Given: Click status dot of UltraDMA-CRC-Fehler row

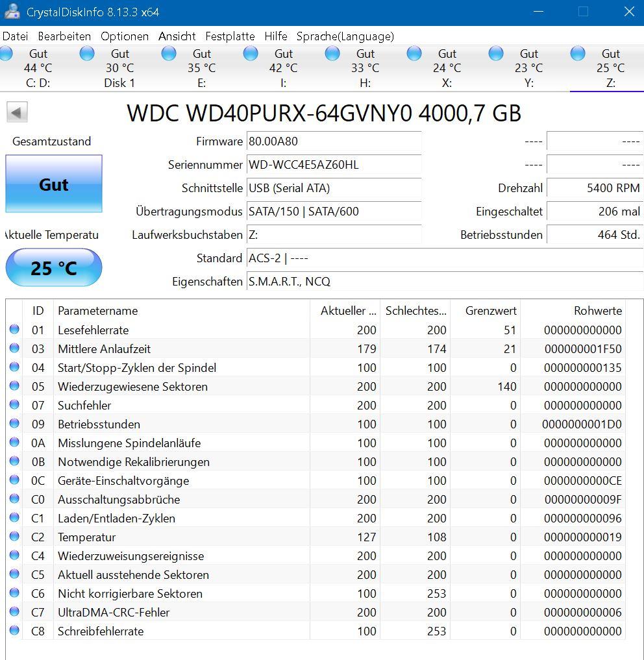Looking at the screenshot, I should [14, 611].
